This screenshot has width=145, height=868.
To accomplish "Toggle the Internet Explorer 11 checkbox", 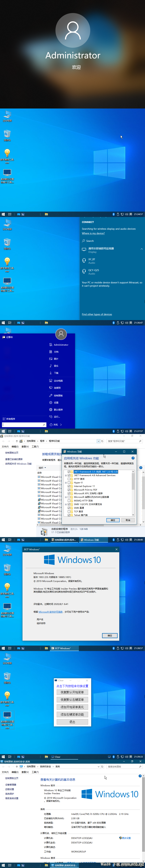I will 69,486.
